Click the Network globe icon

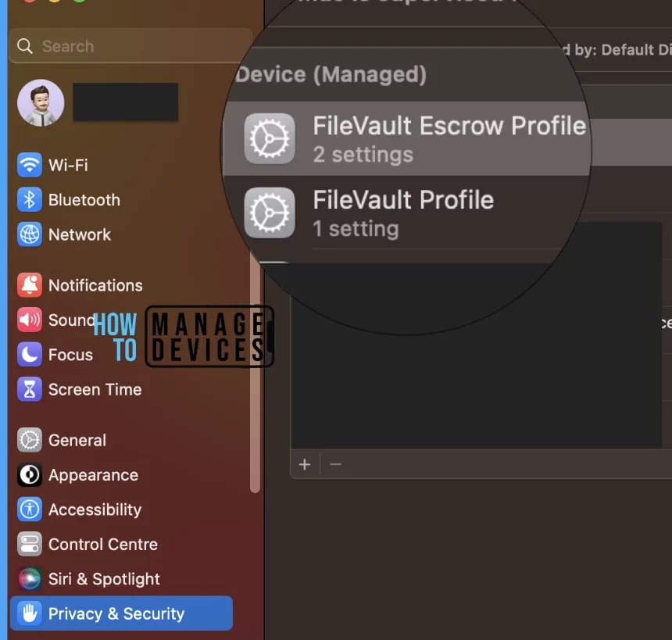tap(30, 234)
